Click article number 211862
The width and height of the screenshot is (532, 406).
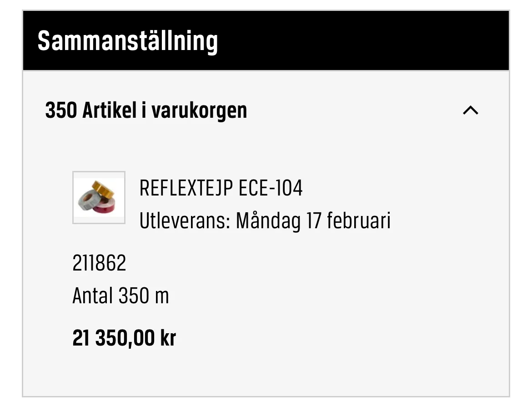99,263
